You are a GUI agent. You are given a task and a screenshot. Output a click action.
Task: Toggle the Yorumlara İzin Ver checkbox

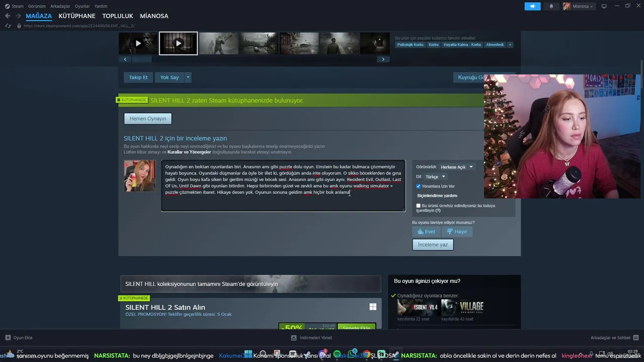point(418,186)
